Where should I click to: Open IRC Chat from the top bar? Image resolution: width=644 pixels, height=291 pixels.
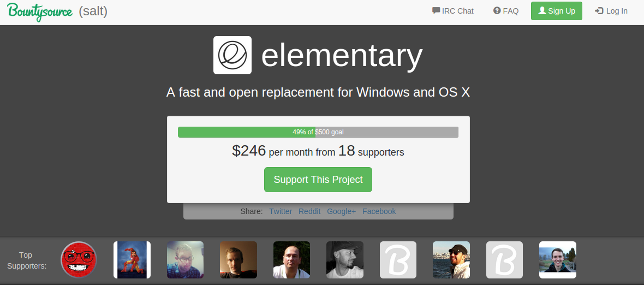coord(453,11)
